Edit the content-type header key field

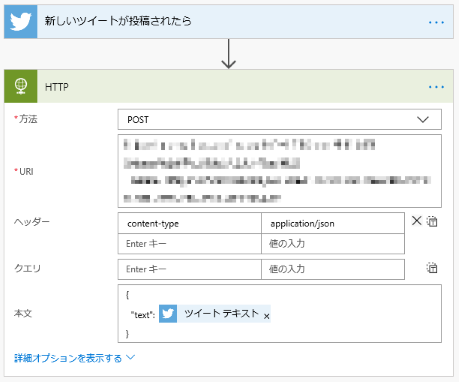pos(190,223)
